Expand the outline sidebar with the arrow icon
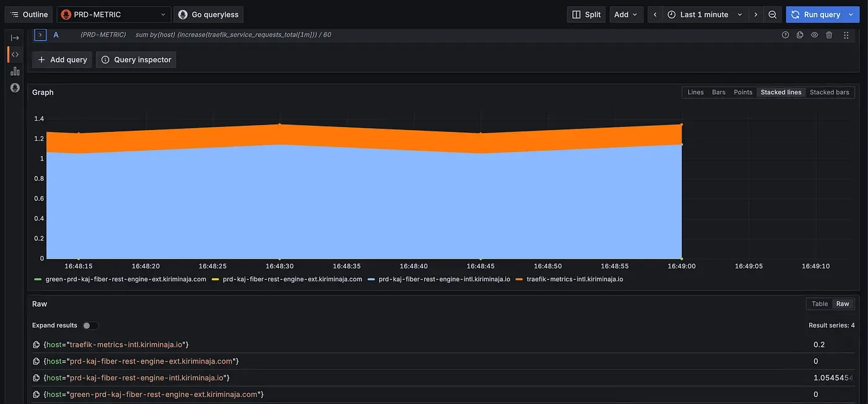 click(15, 38)
